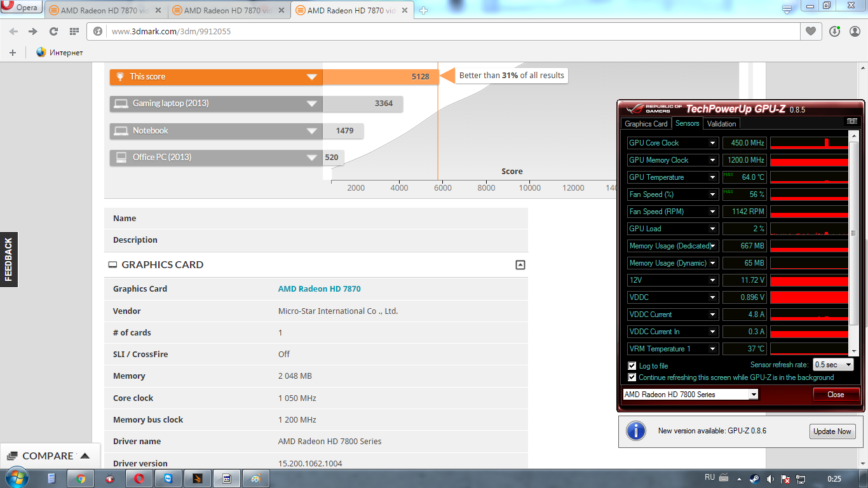868x488 pixels.
Task: Open the Paint taskbar icon
Action: tap(255, 478)
